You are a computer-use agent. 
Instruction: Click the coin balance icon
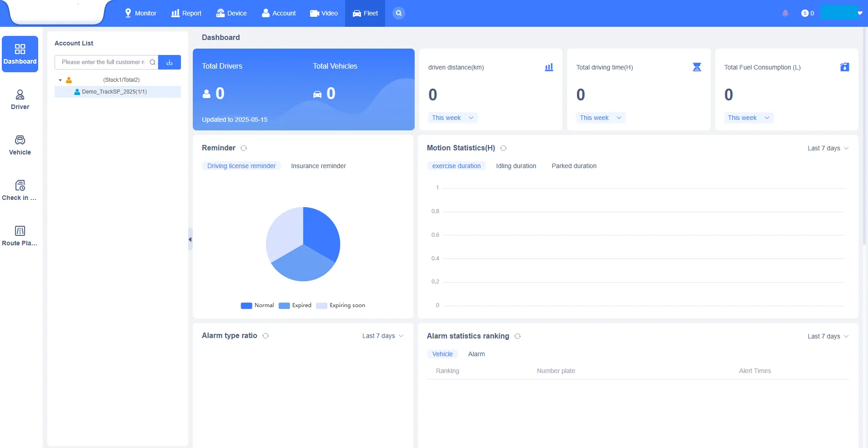pos(805,13)
